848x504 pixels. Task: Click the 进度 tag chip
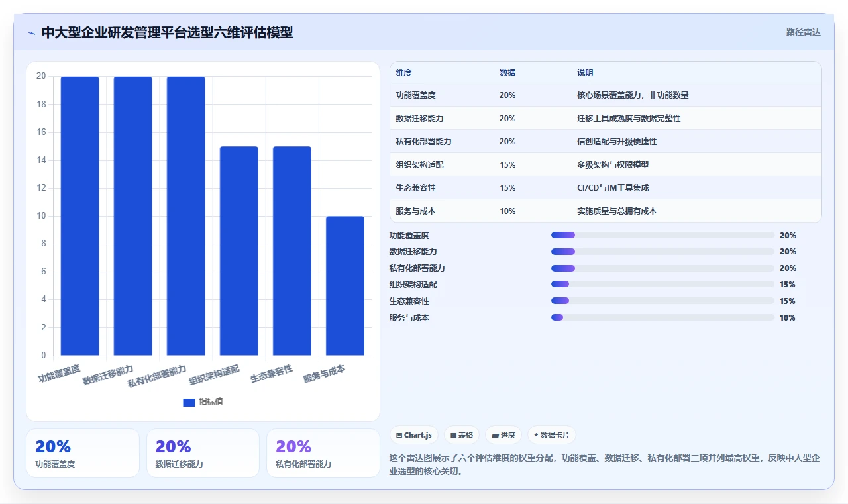coord(503,435)
